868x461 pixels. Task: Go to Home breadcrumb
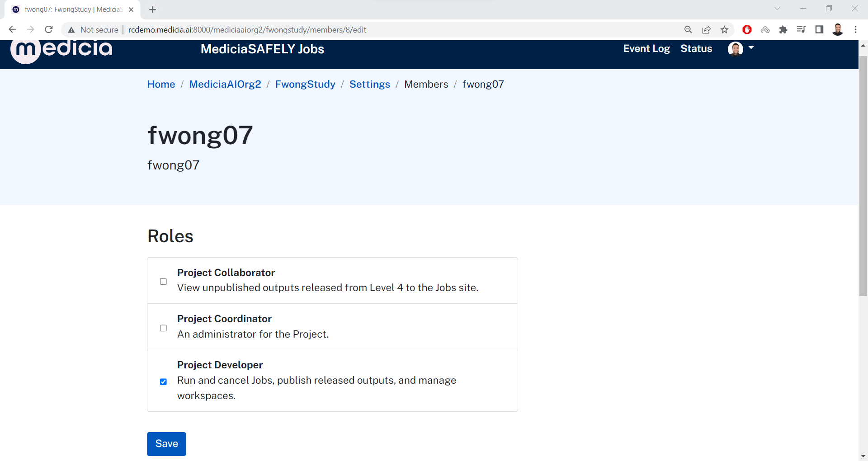point(161,84)
